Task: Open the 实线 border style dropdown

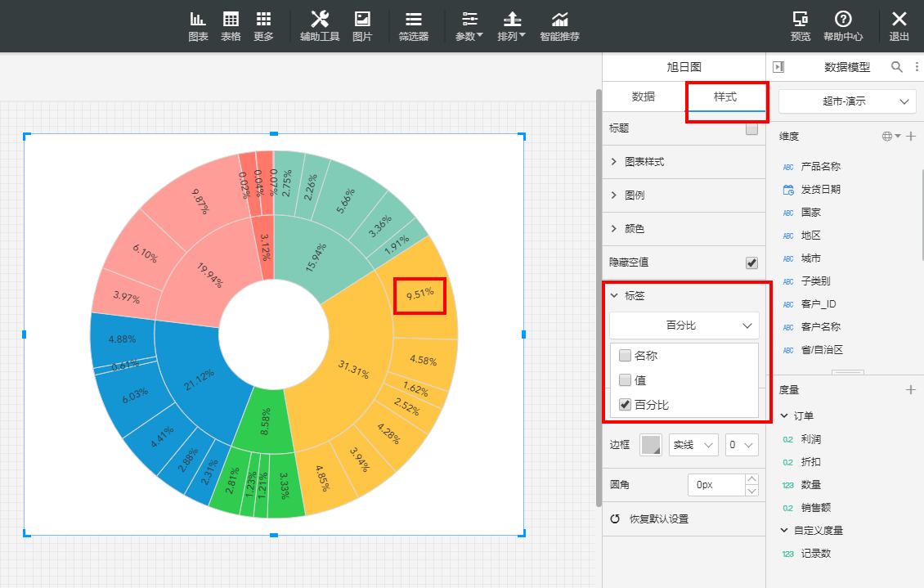Action: (x=693, y=445)
